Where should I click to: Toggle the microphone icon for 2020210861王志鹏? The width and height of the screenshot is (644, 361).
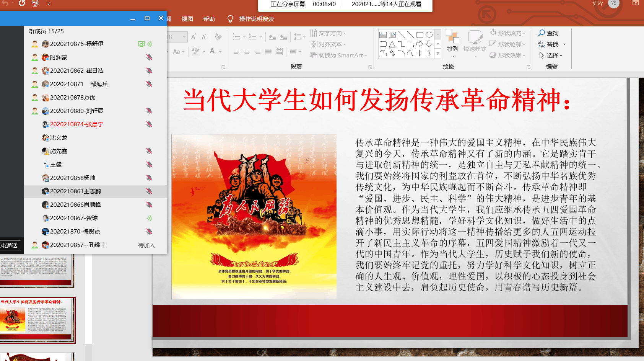[149, 191]
